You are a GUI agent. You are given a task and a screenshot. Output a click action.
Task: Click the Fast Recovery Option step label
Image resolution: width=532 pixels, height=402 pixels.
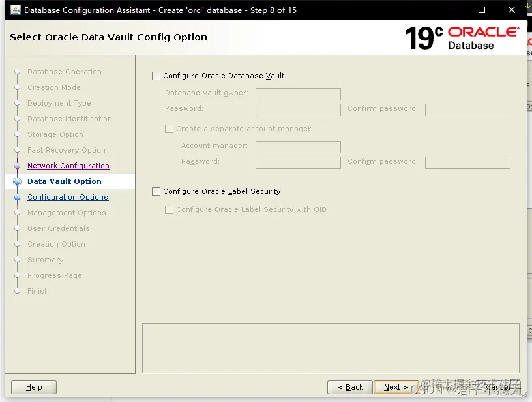click(x=66, y=150)
